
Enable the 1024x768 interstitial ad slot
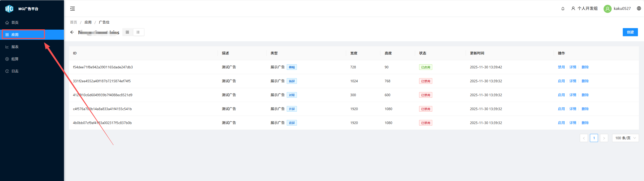[x=561, y=81]
